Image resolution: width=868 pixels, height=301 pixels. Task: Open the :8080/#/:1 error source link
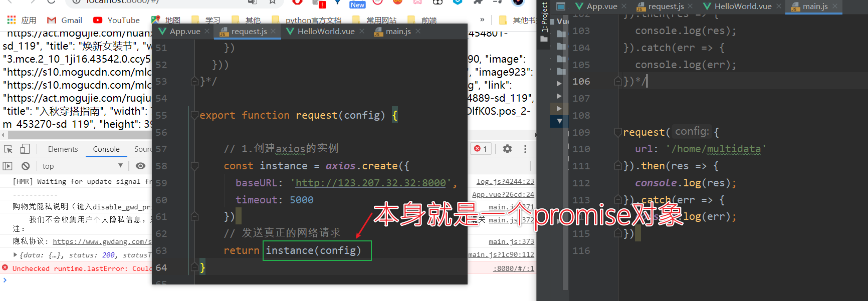[514, 268]
